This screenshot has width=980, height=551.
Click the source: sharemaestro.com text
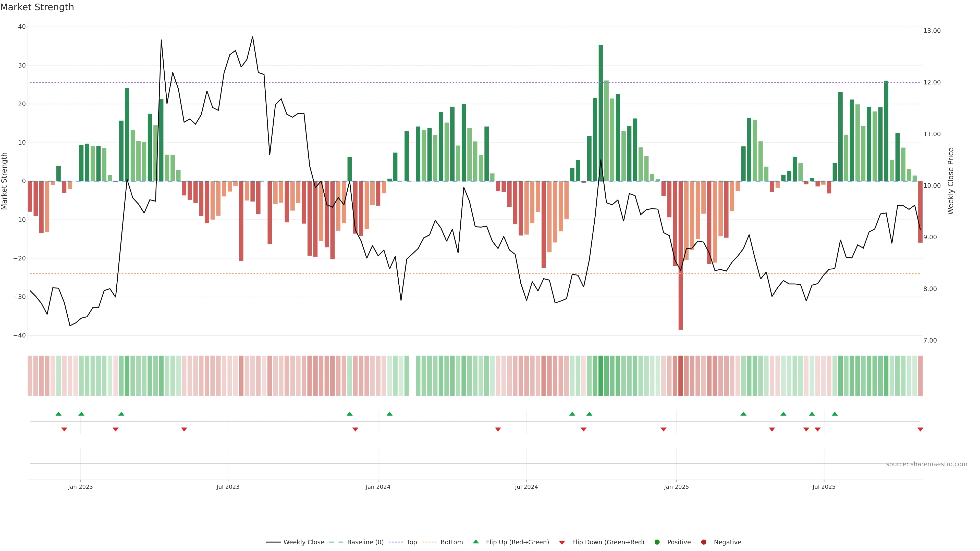pyautogui.click(x=926, y=464)
